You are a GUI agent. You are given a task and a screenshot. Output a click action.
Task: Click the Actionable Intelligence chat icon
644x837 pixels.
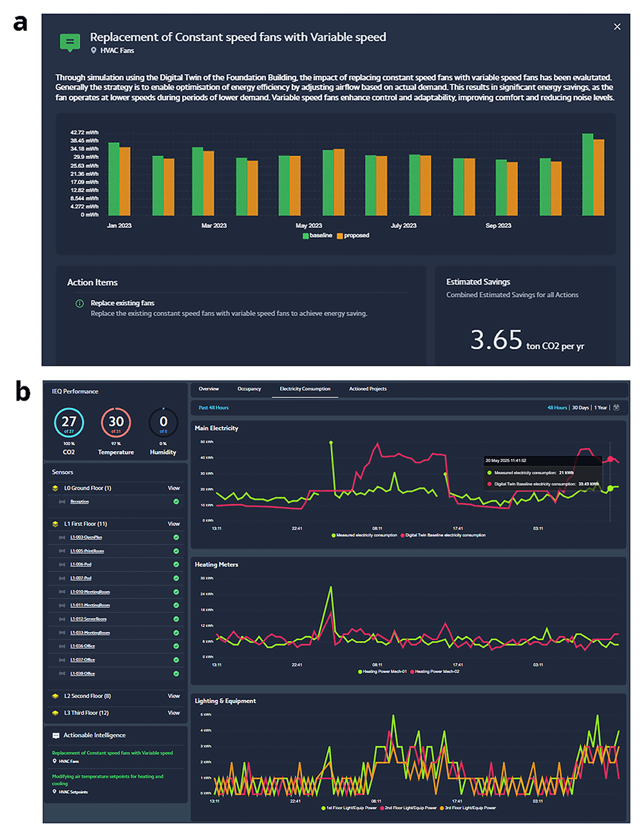pyautogui.click(x=55, y=735)
